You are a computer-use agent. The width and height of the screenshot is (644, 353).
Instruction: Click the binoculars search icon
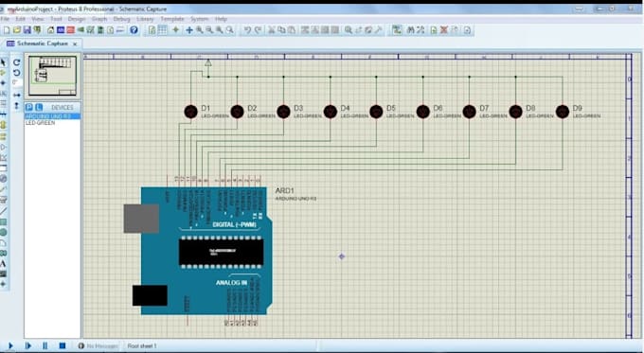(x=410, y=30)
